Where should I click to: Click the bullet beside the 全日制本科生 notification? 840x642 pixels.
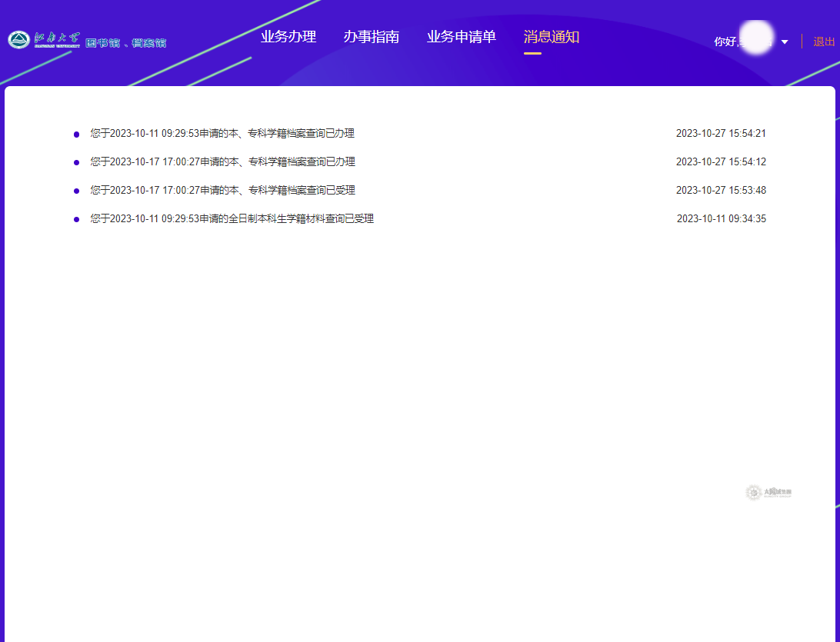pyautogui.click(x=76, y=220)
